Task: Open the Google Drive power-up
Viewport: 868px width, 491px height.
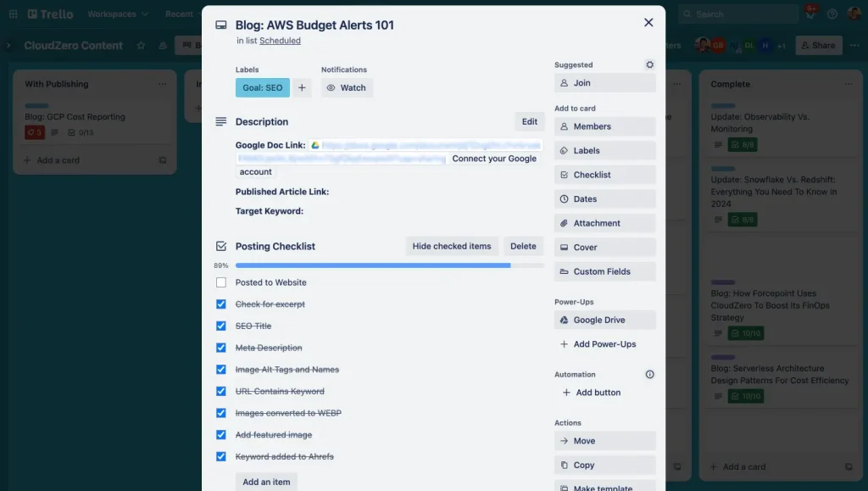Action: [x=605, y=320]
